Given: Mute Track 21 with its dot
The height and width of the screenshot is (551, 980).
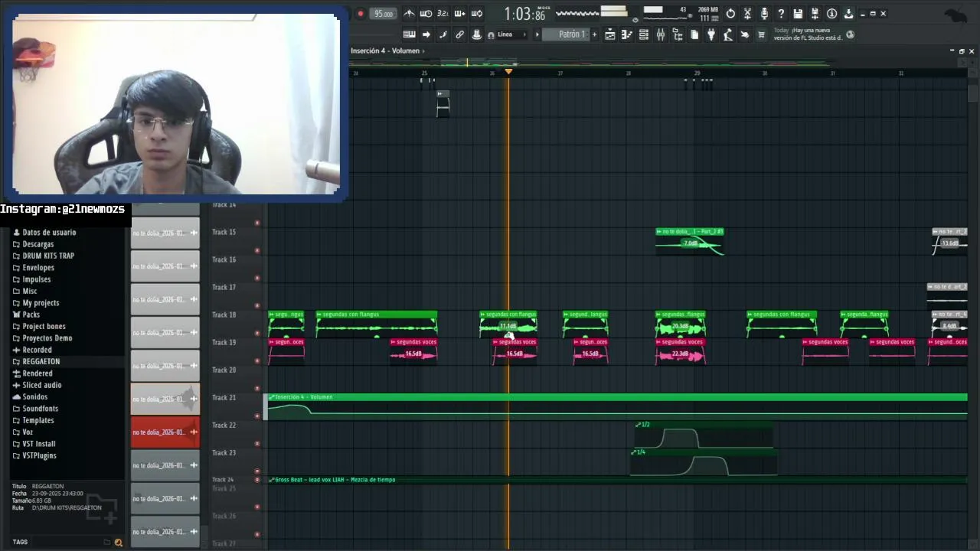Looking at the screenshot, I should pyautogui.click(x=257, y=416).
